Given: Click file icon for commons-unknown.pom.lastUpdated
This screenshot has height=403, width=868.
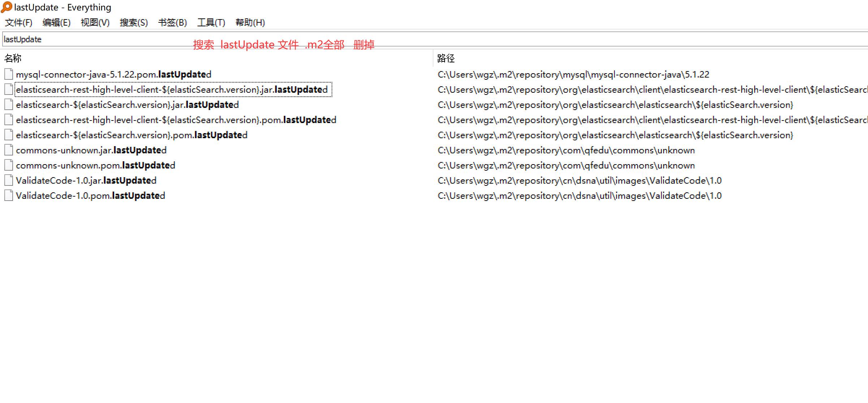Looking at the screenshot, I should 9,165.
